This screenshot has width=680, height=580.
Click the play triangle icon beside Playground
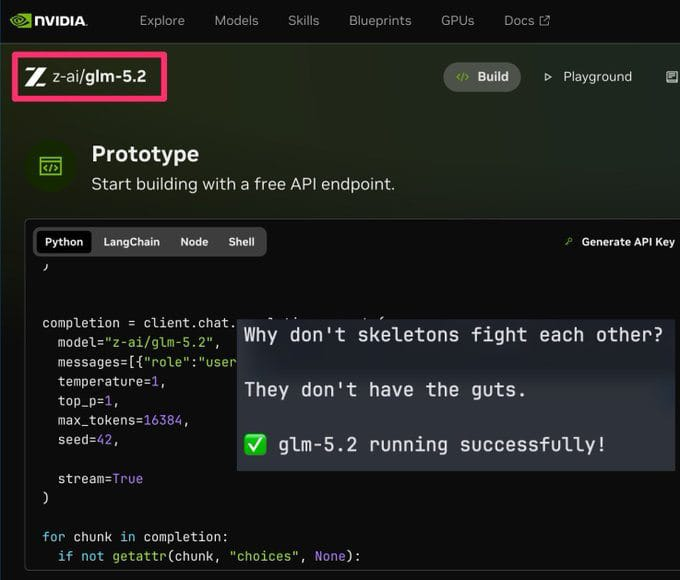548,77
